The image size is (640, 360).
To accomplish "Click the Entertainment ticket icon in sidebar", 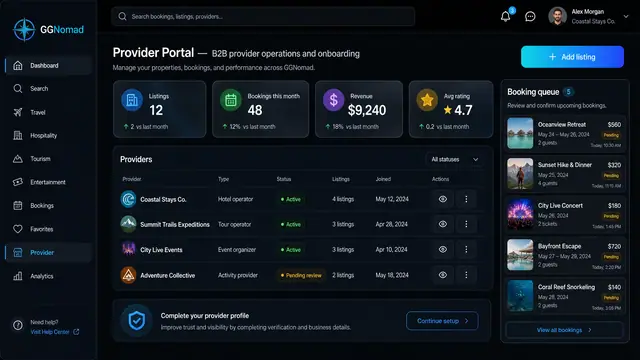I will point(18,182).
